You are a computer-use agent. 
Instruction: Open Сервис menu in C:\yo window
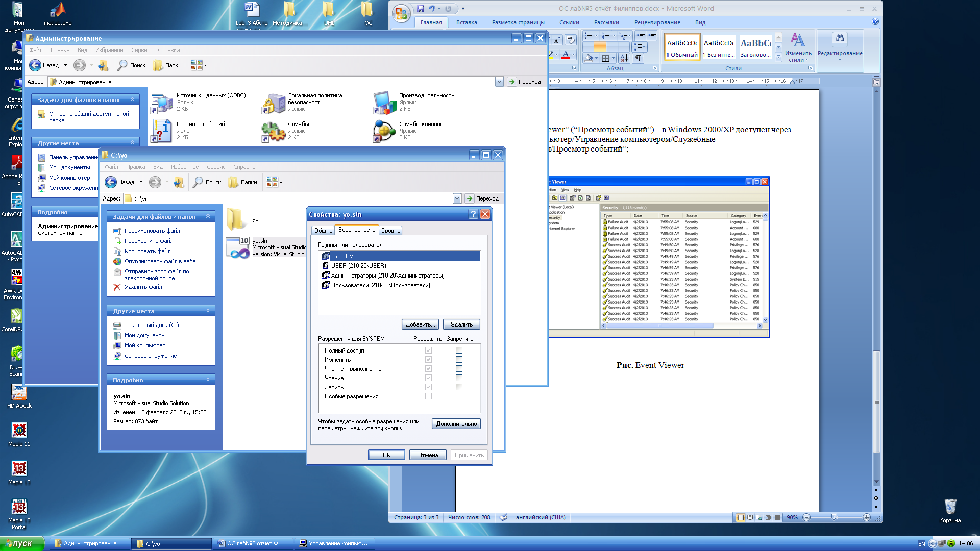click(x=216, y=167)
